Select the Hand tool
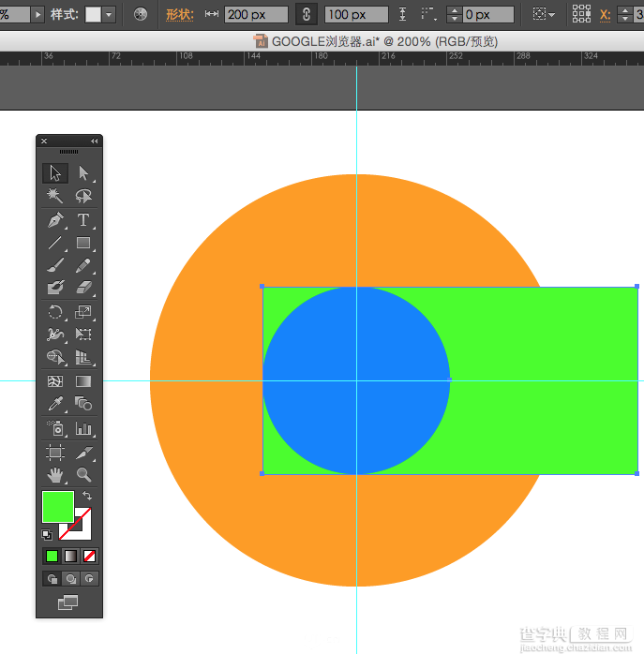 55,475
